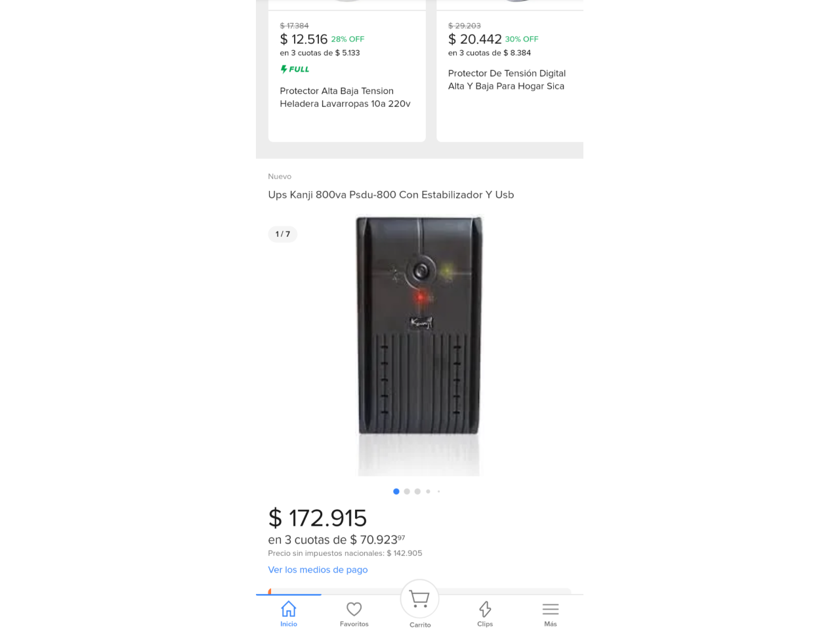The image size is (840, 630).
Task: Open the Inicio home icon
Action: tap(289, 609)
